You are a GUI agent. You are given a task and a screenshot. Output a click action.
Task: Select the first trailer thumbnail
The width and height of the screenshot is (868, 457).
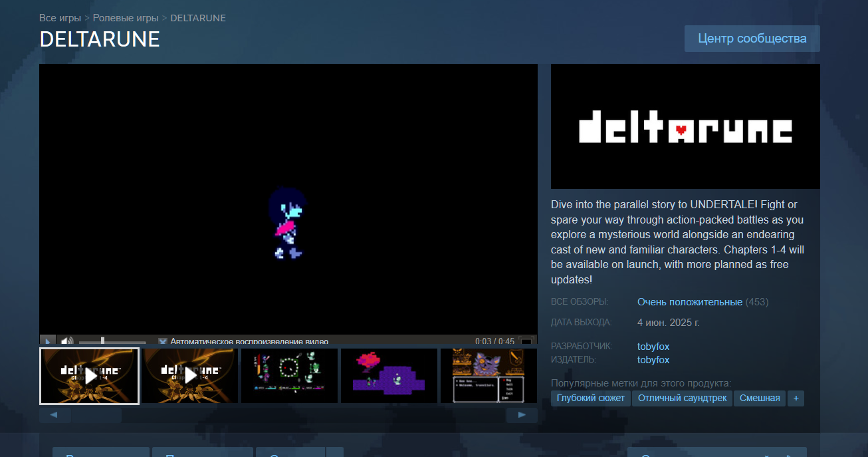pos(89,376)
